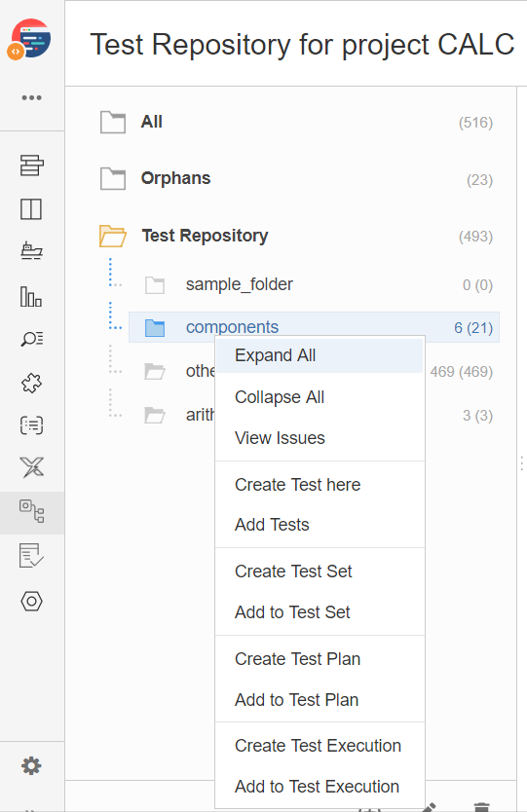Click the panel splitter drag handle
This screenshot has width=527, height=812.
click(x=521, y=463)
